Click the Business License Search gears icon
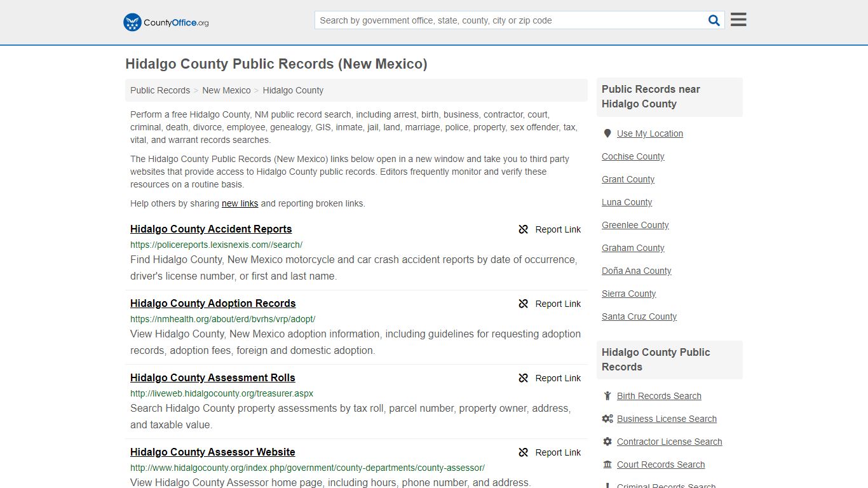Viewport: 868px width, 488px height. (607, 419)
